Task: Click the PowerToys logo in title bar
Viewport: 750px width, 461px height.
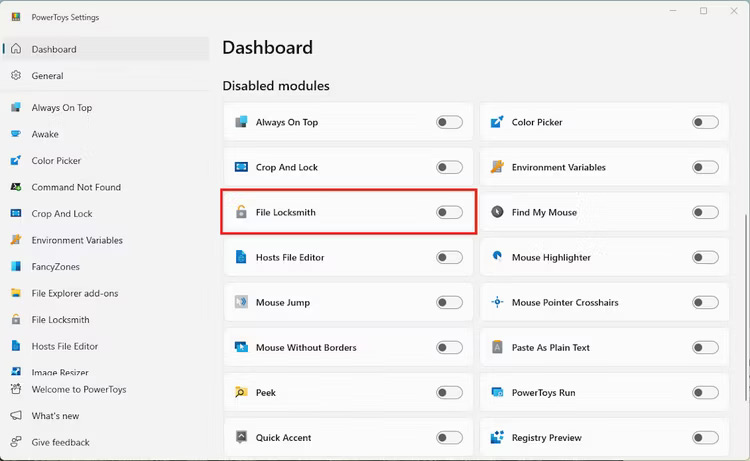Action: click(16, 17)
